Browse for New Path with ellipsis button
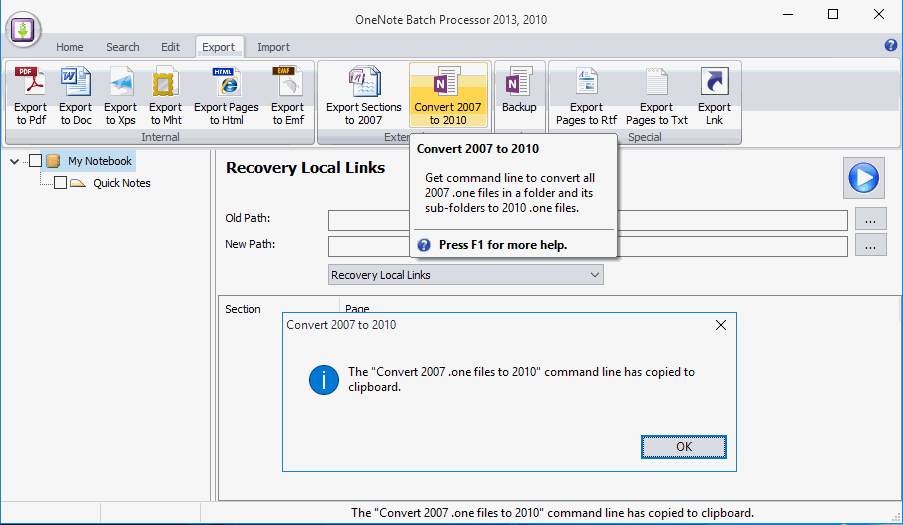Screen dimensions: 903x525 coord(870,246)
